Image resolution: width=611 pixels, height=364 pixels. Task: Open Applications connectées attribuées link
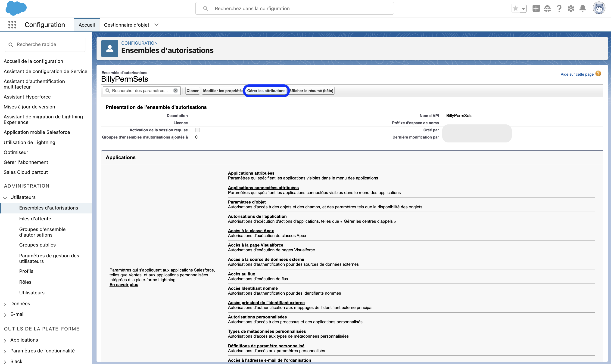coord(263,188)
